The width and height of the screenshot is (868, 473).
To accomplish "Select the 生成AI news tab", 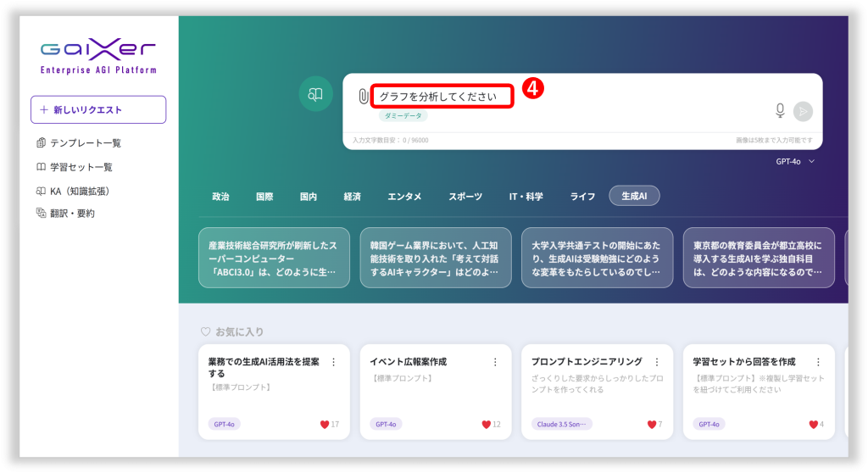I will pyautogui.click(x=634, y=196).
